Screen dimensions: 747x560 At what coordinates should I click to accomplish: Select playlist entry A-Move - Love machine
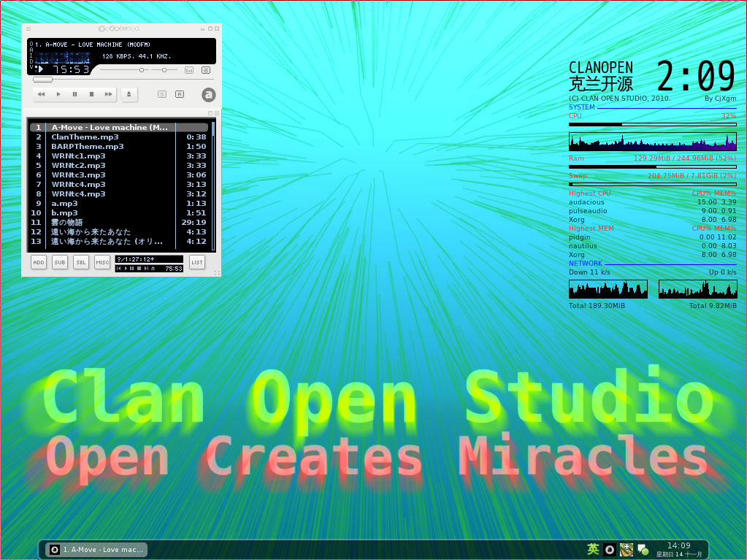pos(118,127)
